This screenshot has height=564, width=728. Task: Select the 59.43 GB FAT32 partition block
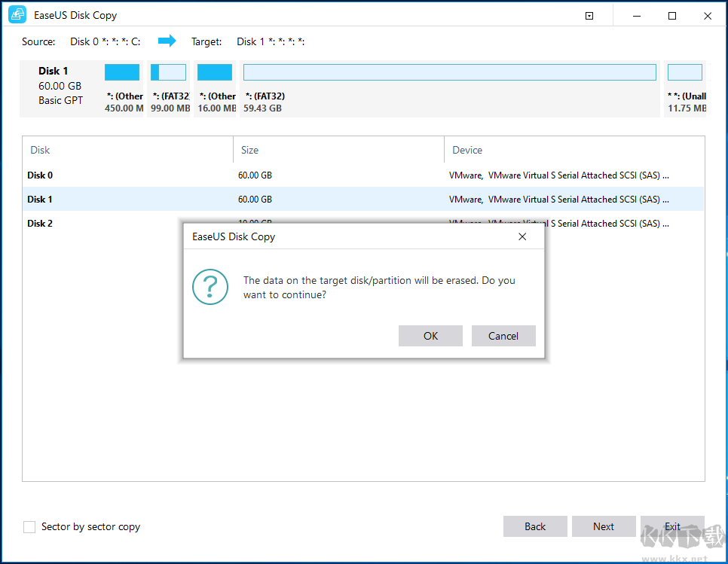[450, 72]
